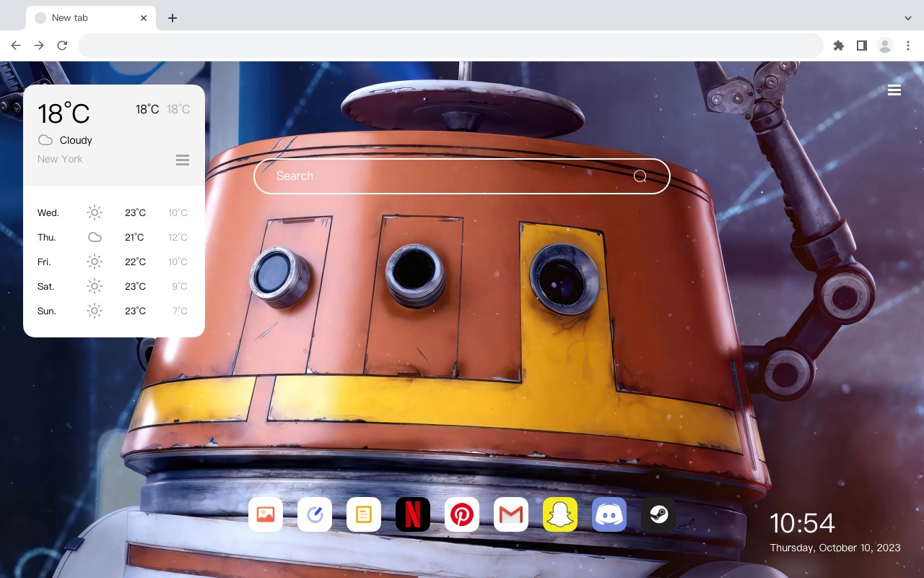Open the Pinterest shortcut

pos(462,514)
